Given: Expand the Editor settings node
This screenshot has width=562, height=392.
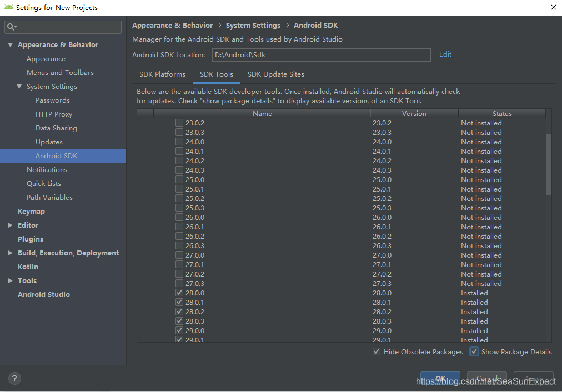Looking at the screenshot, I should (11, 225).
